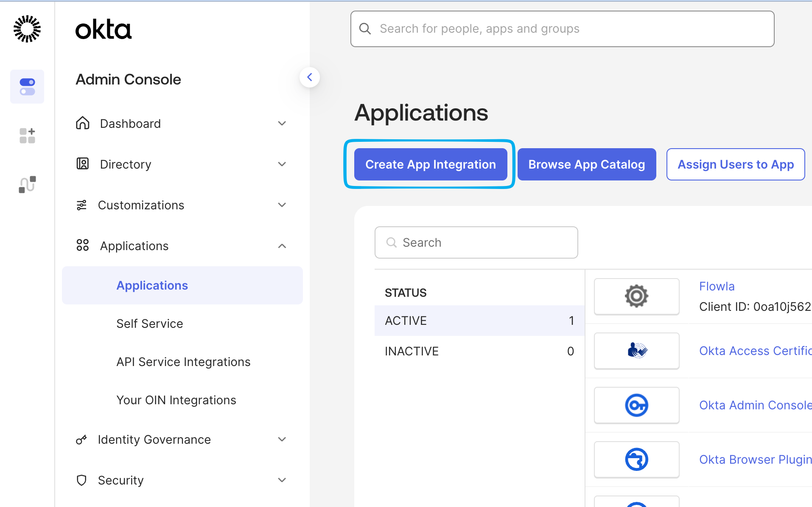Click the Applications four-circles icon

coord(83,245)
